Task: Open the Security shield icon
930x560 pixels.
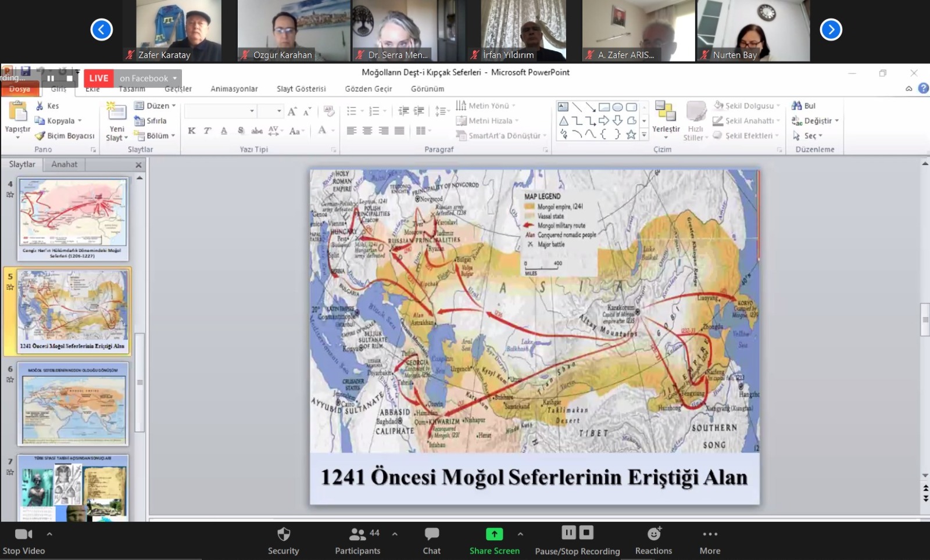Action: [x=283, y=534]
